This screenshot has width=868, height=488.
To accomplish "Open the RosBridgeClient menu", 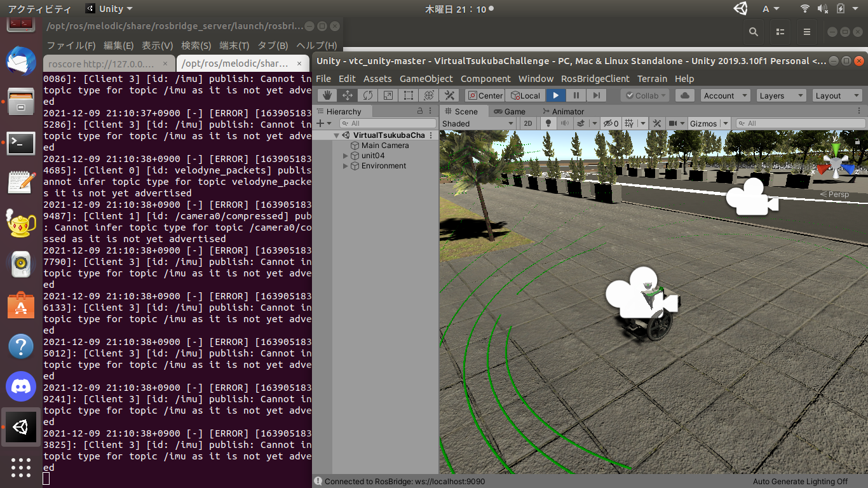I will (595, 79).
